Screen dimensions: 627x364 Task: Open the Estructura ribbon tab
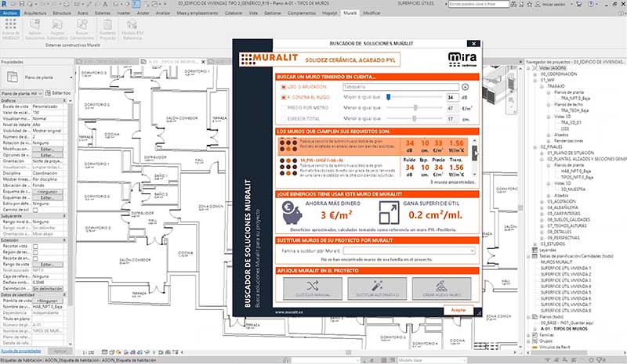[x=62, y=13]
